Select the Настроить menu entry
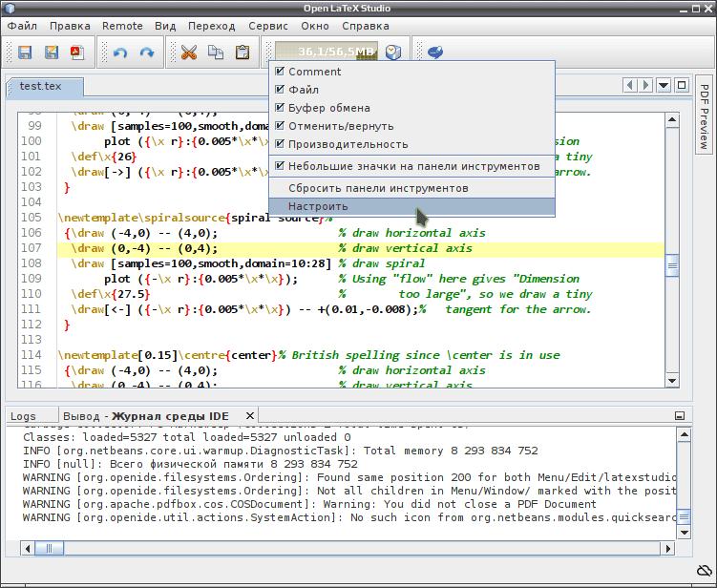The width and height of the screenshot is (717, 588). 412,206
